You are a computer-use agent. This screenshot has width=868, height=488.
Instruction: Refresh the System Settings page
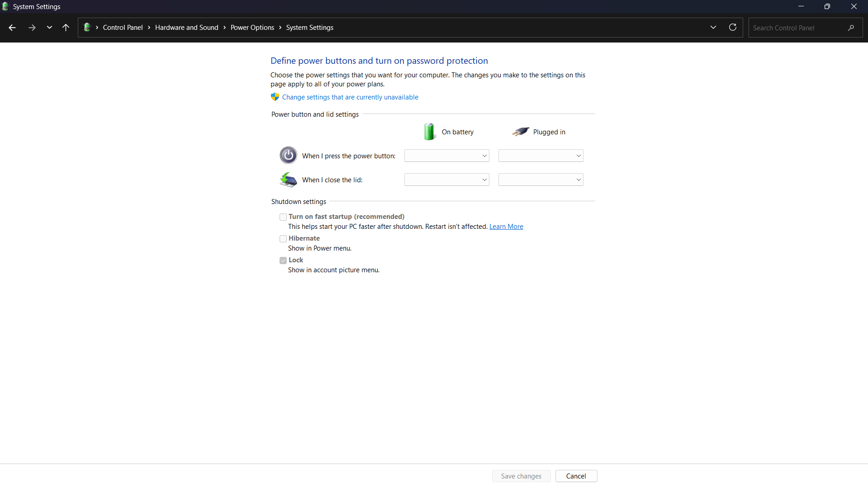pos(733,28)
